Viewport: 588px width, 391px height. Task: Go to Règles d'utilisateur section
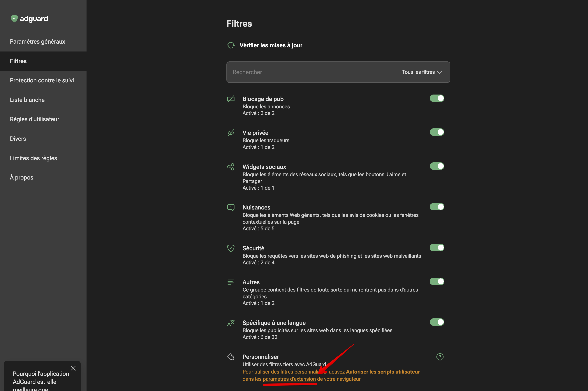click(34, 119)
